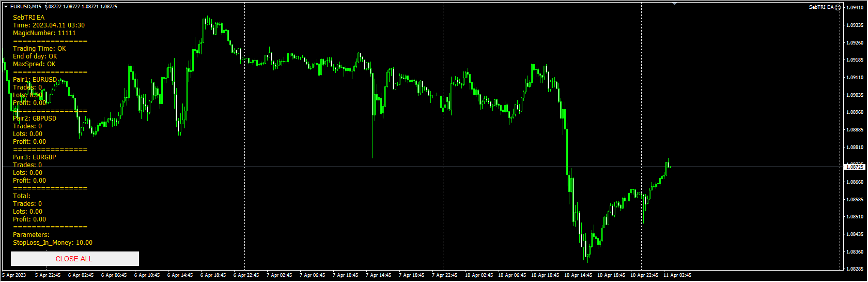Click the Time: 2023.04.11 03:30 label
This screenshot has height=282, width=868.
(x=49, y=25)
